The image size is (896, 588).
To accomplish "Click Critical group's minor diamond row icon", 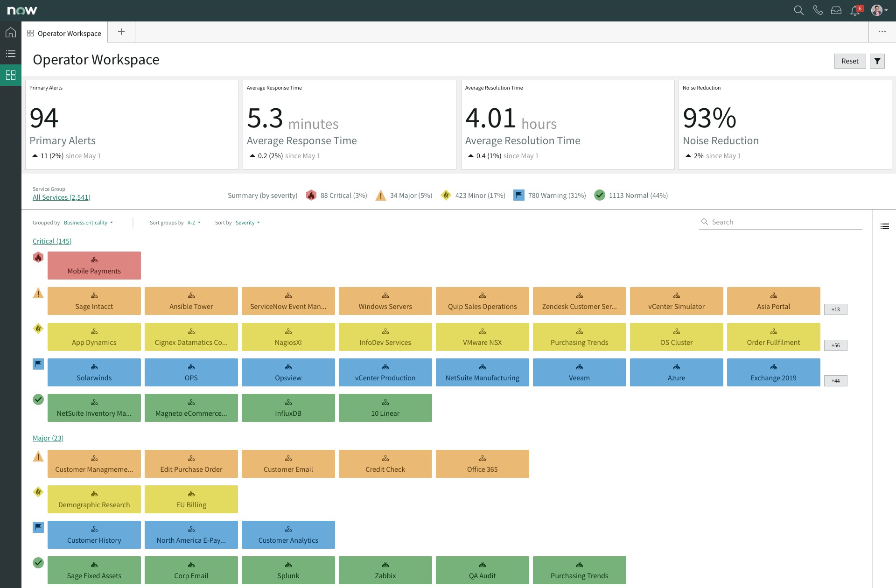I will click(38, 329).
